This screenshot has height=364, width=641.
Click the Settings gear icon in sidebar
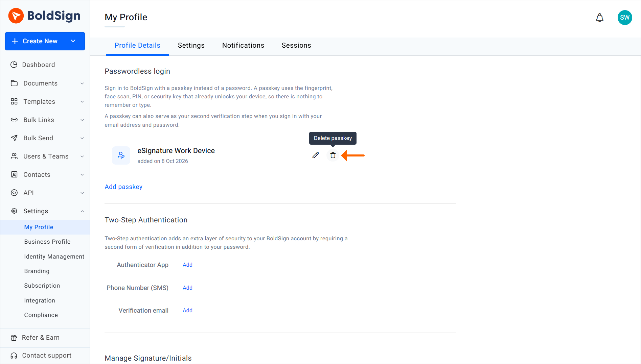[x=14, y=211]
